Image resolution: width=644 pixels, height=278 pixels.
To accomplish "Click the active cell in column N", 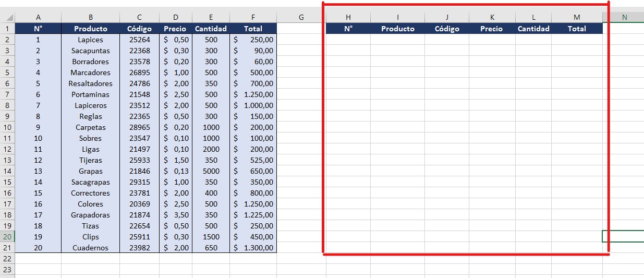I will (x=623, y=236).
